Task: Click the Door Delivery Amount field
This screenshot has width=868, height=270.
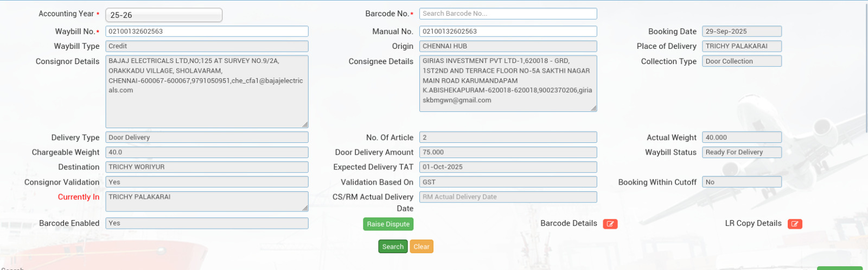Action: [508, 153]
